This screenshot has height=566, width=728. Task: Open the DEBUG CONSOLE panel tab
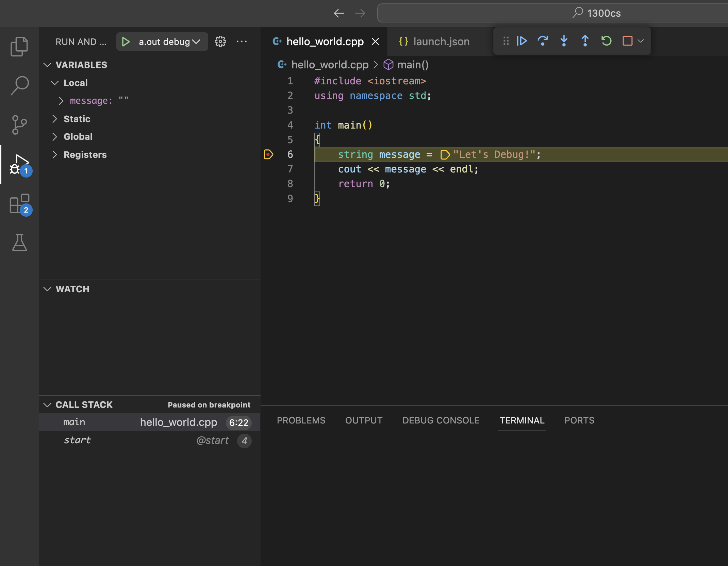[441, 421]
